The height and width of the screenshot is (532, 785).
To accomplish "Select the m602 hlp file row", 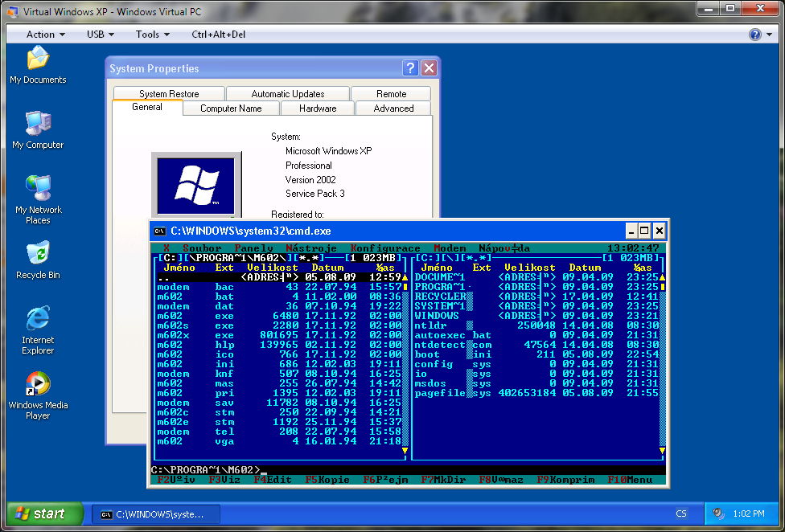I will tap(279, 345).
